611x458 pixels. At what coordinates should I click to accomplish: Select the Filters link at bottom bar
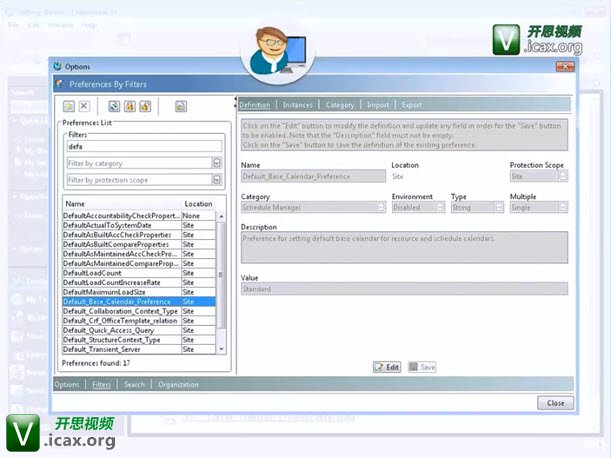click(x=101, y=385)
